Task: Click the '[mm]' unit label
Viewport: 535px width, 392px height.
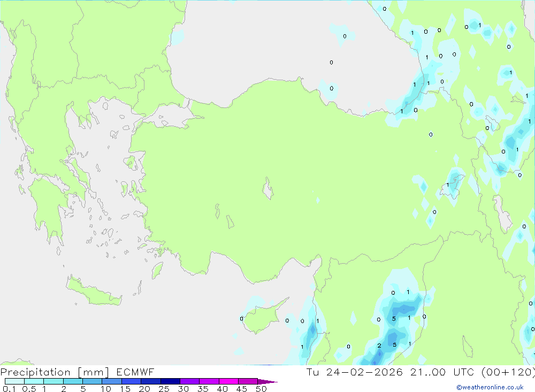Action: point(94,372)
